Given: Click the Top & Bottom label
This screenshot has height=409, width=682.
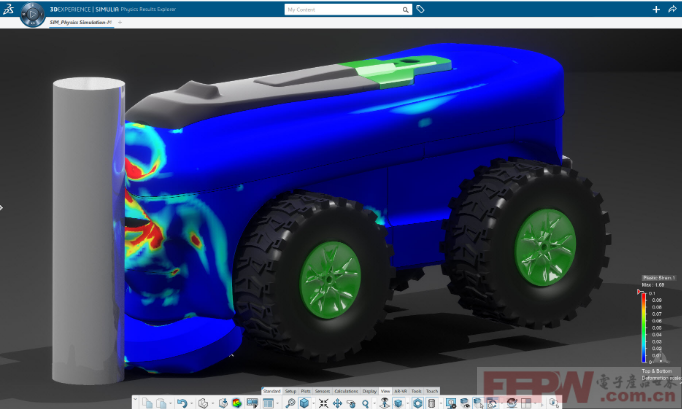Looking at the screenshot, I should (657, 371).
